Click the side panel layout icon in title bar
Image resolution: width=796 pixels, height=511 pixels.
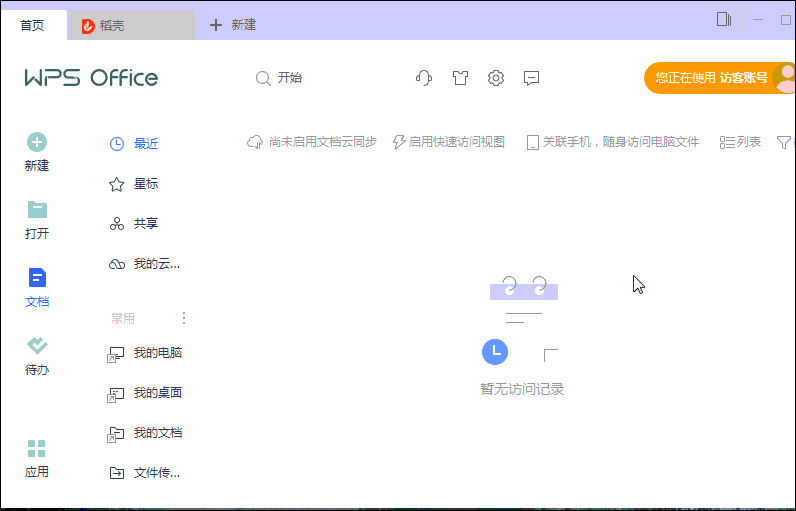click(724, 20)
